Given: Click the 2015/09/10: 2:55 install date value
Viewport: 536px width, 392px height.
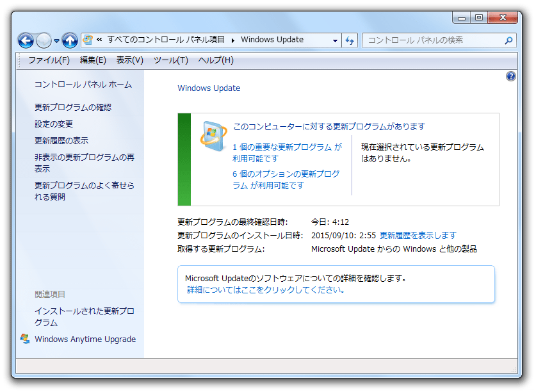Looking at the screenshot, I should tap(343, 235).
